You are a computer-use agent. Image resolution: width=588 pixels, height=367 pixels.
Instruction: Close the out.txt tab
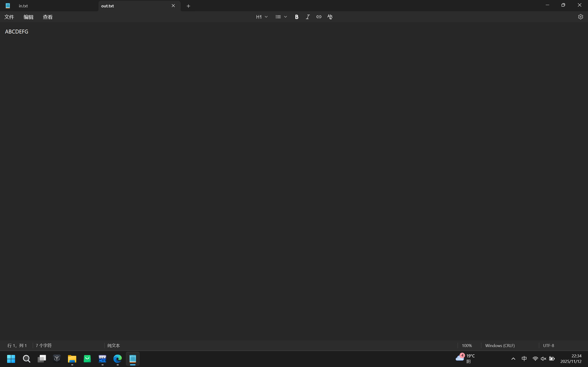coord(173,6)
